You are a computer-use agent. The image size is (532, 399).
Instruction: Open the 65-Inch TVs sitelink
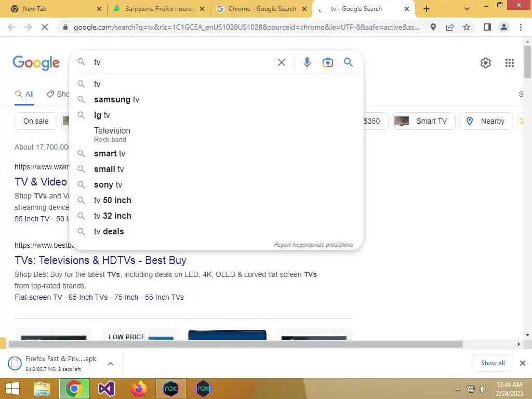tap(88, 297)
